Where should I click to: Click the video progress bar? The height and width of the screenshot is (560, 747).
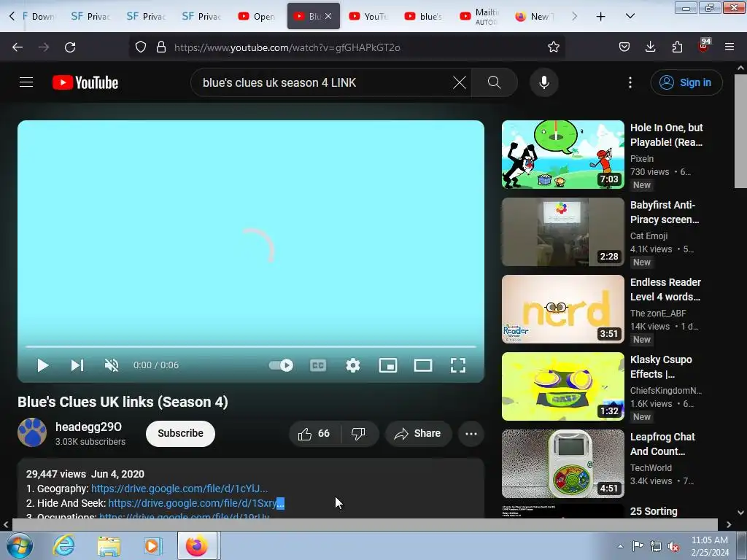click(x=251, y=346)
